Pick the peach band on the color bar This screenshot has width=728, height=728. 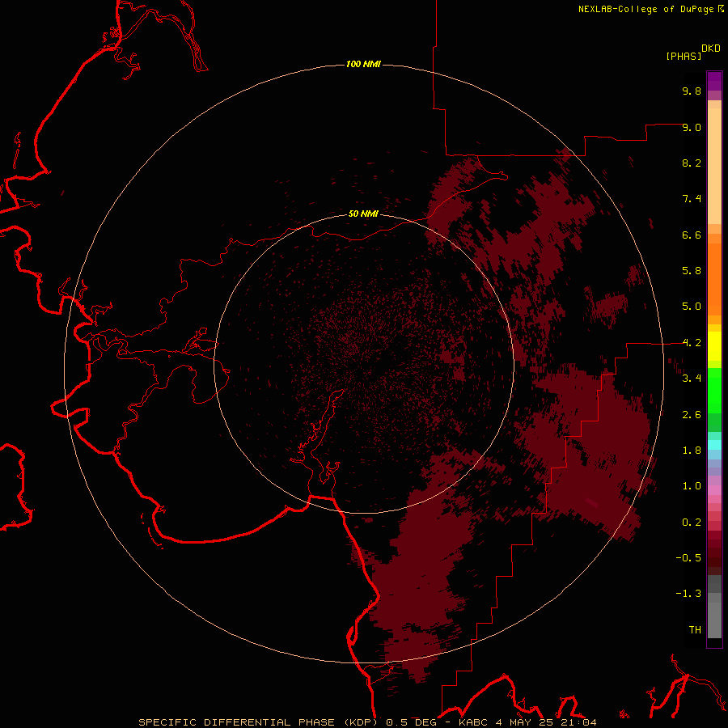714,166
